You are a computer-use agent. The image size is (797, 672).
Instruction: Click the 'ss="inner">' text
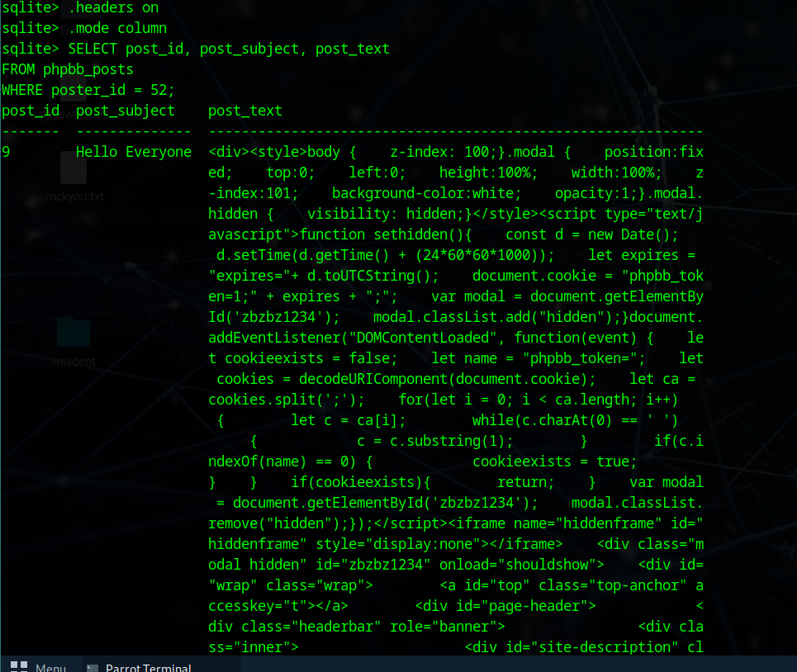(254, 647)
